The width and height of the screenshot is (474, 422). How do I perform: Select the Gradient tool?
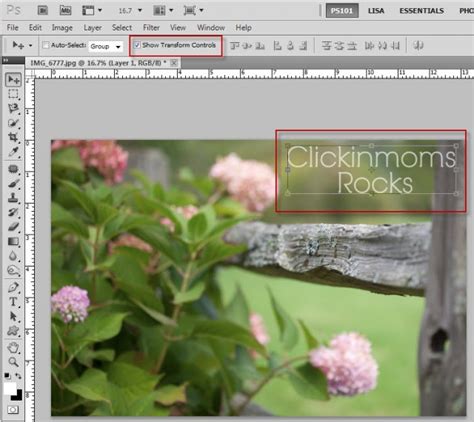(x=13, y=241)
